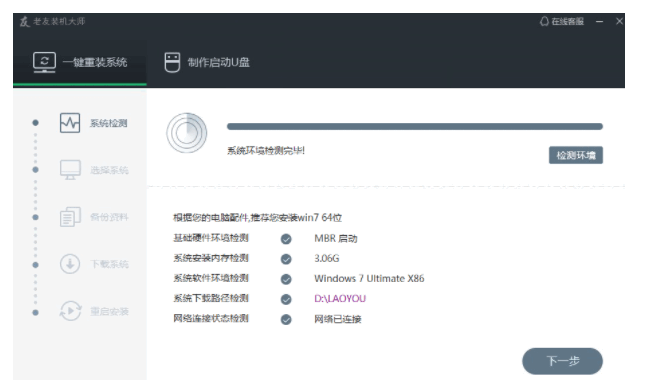Click the check mark beside 网络连接状态检测
This screenshot has width=649, height=386.
point(286,319)
